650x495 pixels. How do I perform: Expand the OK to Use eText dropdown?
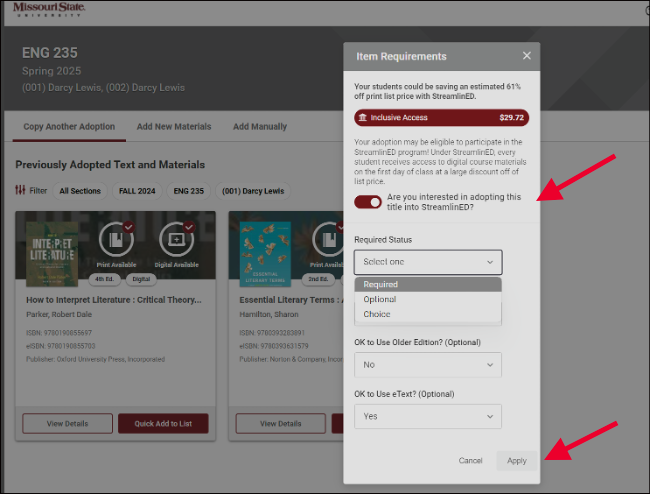coord(427,416)
